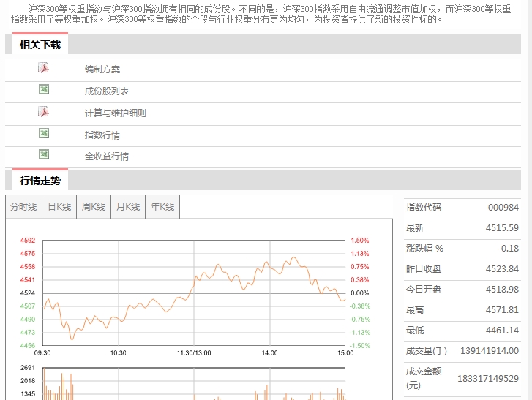Click the high value 4571.81
The height and width of the screenshot is (400, 532).
click(x=502, y=310)
